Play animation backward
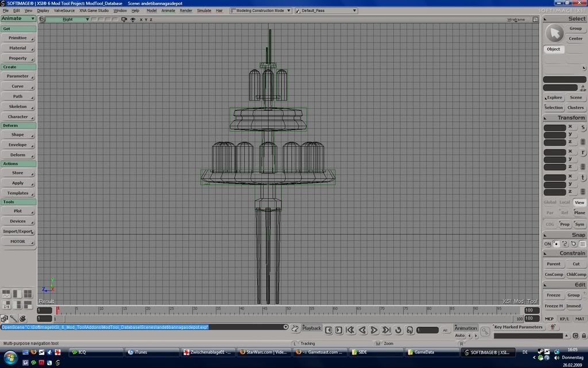The height and width of the screenshot is (368, 588). tap(362, 330)
